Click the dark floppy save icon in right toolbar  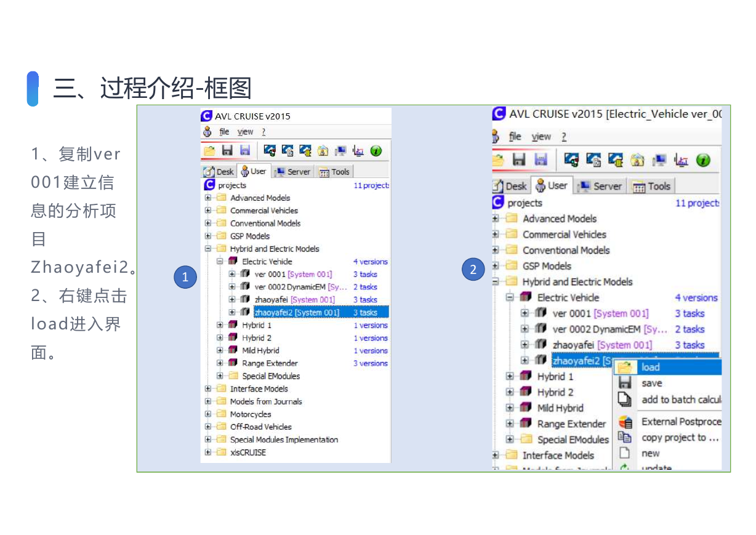point(519,160)
